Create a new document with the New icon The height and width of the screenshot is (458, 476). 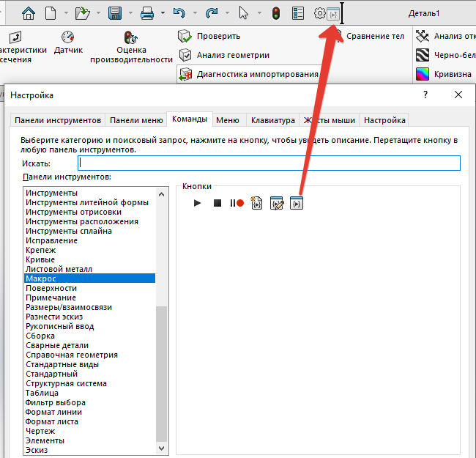(51, 13)
